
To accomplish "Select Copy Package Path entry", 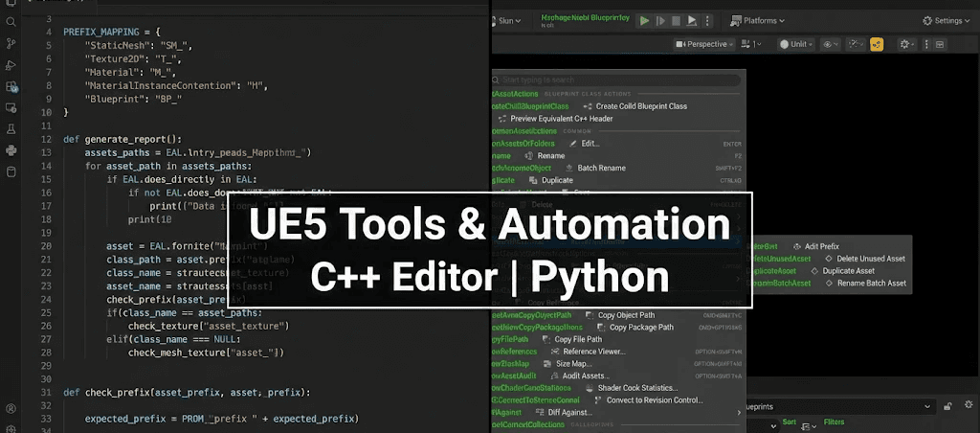I will point(635,328).
